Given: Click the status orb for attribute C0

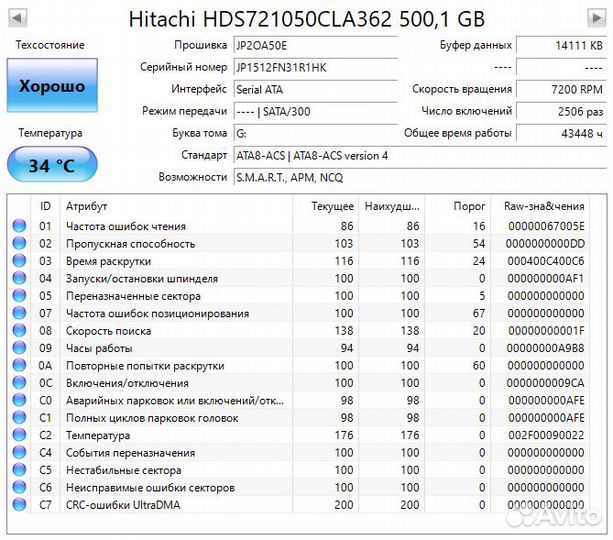Looking at the screenshot, I should pyautogui.click(x=19, y=400).
